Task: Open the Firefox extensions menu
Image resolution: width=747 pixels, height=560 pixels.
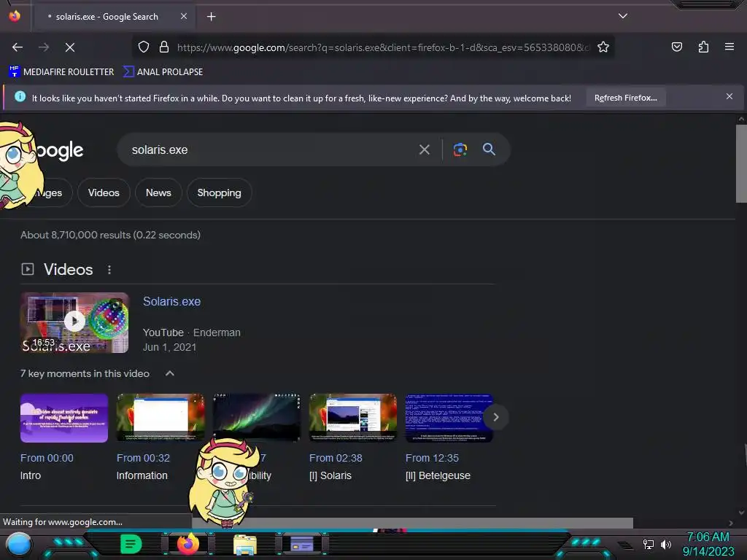Action: point(703,47)
